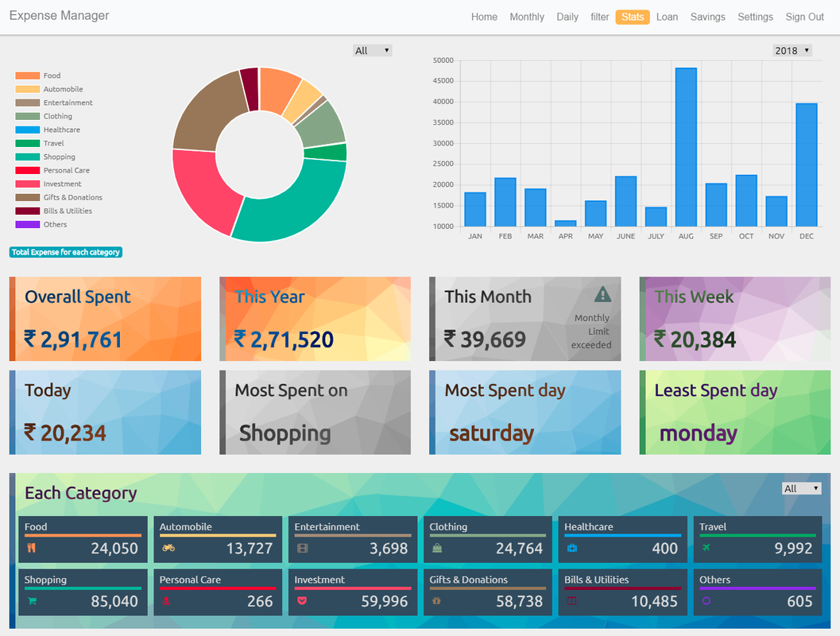The height and width of the screenshot is (636, 840).
Task: Go to the Home page
Action: [484, 17]
